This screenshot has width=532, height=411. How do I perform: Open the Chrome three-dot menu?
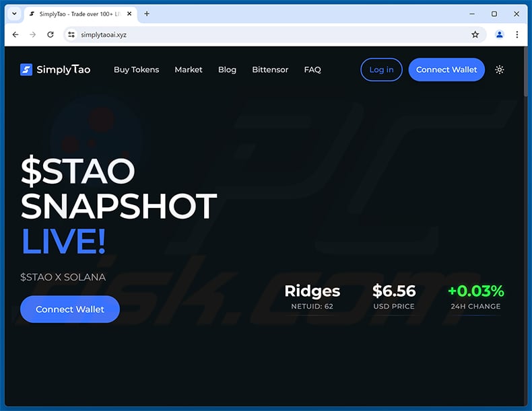pyautogui.click(x=517, y=34)
